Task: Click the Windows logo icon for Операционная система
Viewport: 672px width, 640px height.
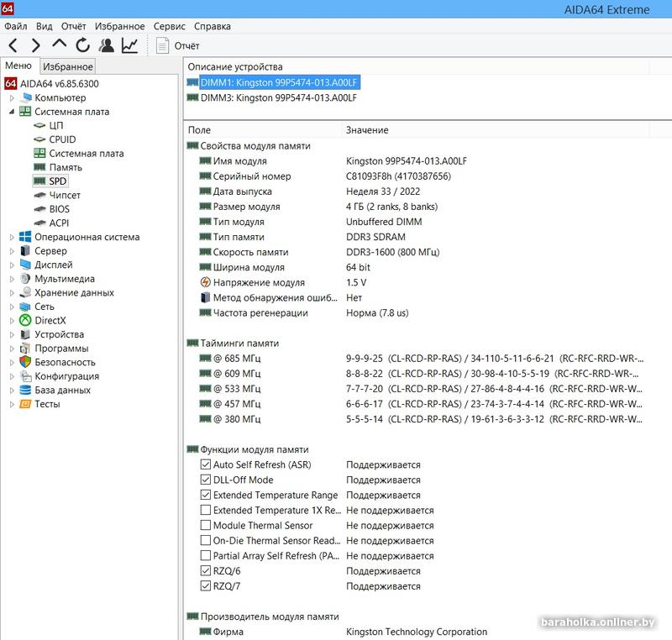Action: tap(25, 237)
